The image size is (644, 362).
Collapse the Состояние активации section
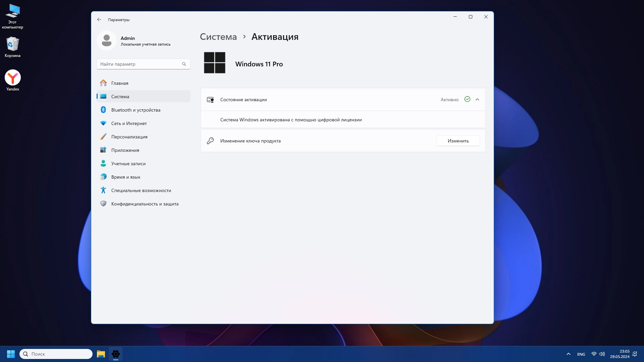(477, 100)
